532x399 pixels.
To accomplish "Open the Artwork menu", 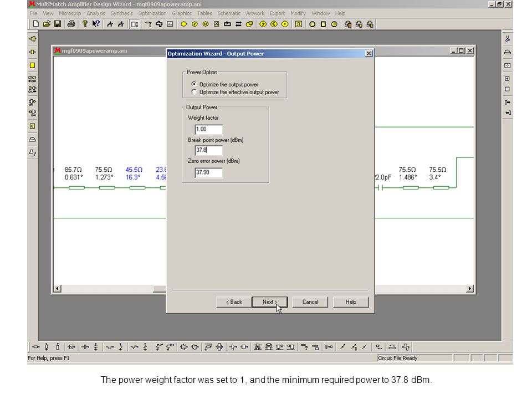I will (255, 13).
